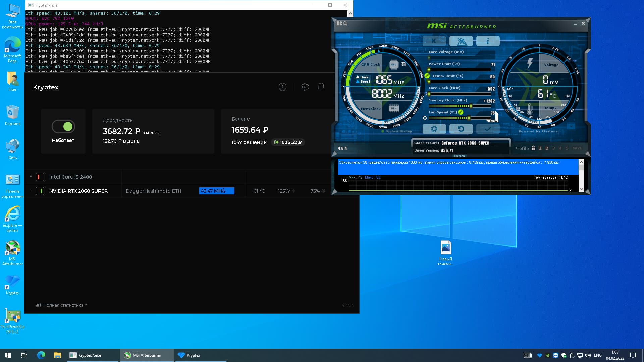Toggle NVIDIA RTX 2060 SUPER device indicator
The image size is (644, 362).
40,191
